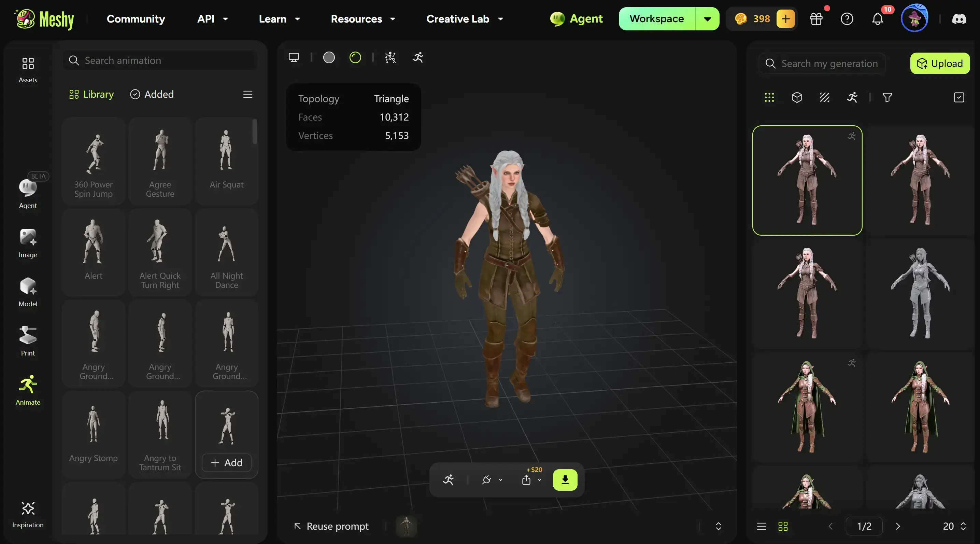Expand the Resources dropdown menu
The height and width of the screenshot is (544, 980).
(393, 19)
